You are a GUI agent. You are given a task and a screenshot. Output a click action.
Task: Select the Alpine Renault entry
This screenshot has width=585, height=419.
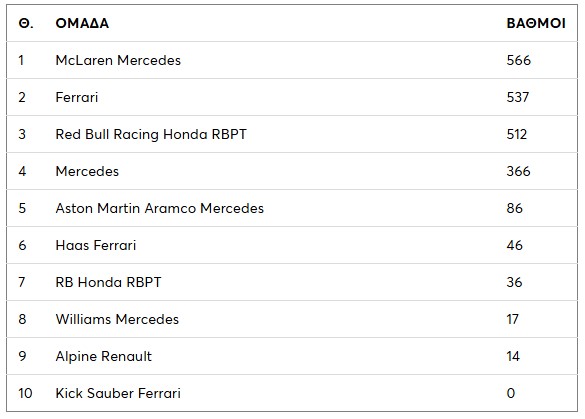(x=104, y=356)
